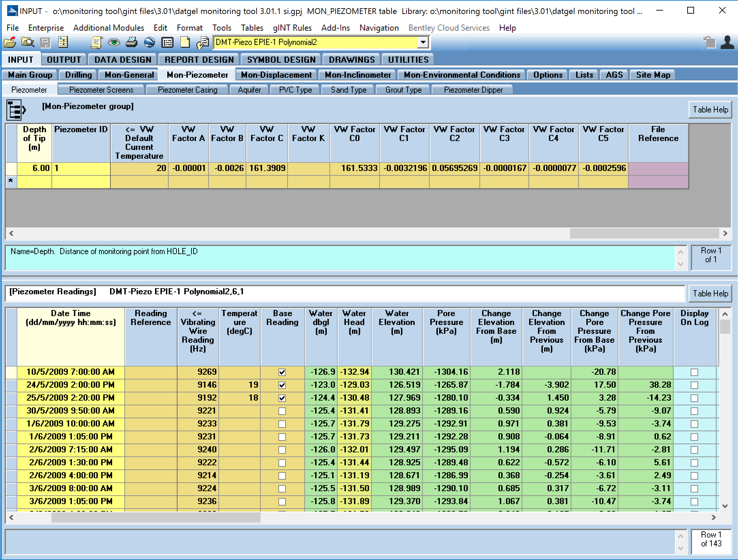Open the gINT Rules menu
The width and height of the screenshot is (738, 560).
pos(292,28)
